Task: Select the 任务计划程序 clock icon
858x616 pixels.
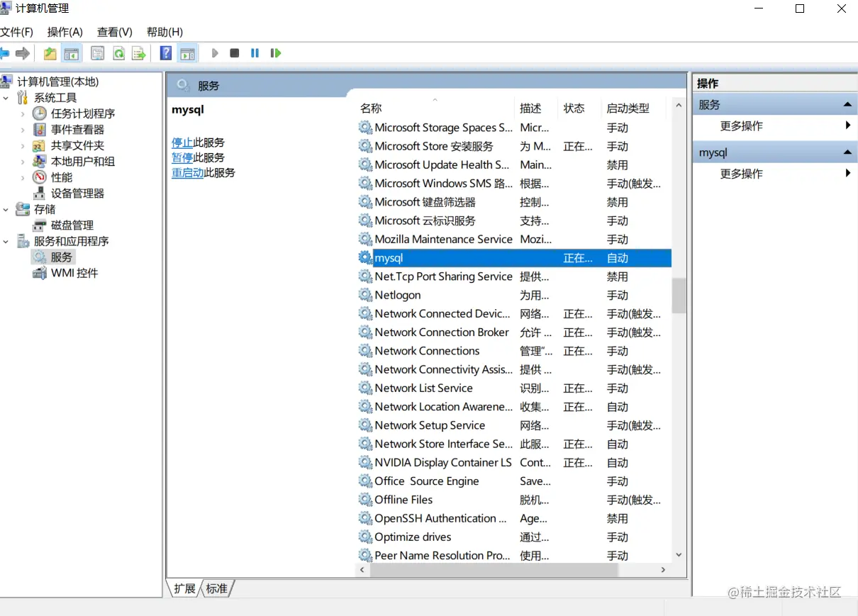Action: (40, 113)
